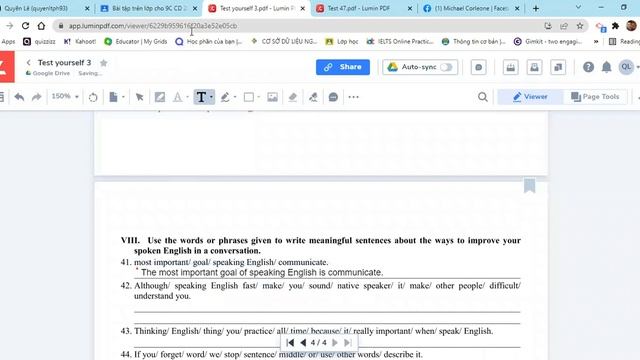Rotate the page with the rotate icon
Screen dimensions: 640x360
[x=93, y=97]
